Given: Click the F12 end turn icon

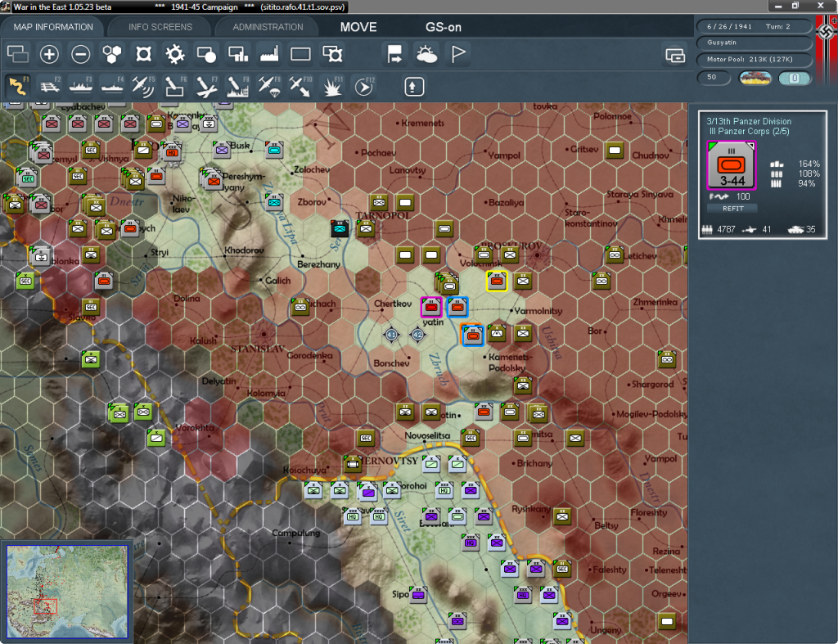Looking at the screenshot, I should [364, 87].
